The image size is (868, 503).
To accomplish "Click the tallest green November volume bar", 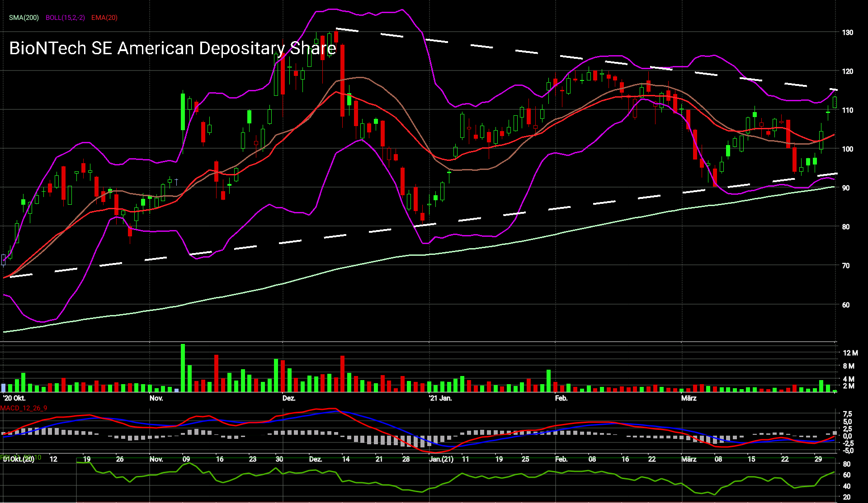I will (183, 368).
